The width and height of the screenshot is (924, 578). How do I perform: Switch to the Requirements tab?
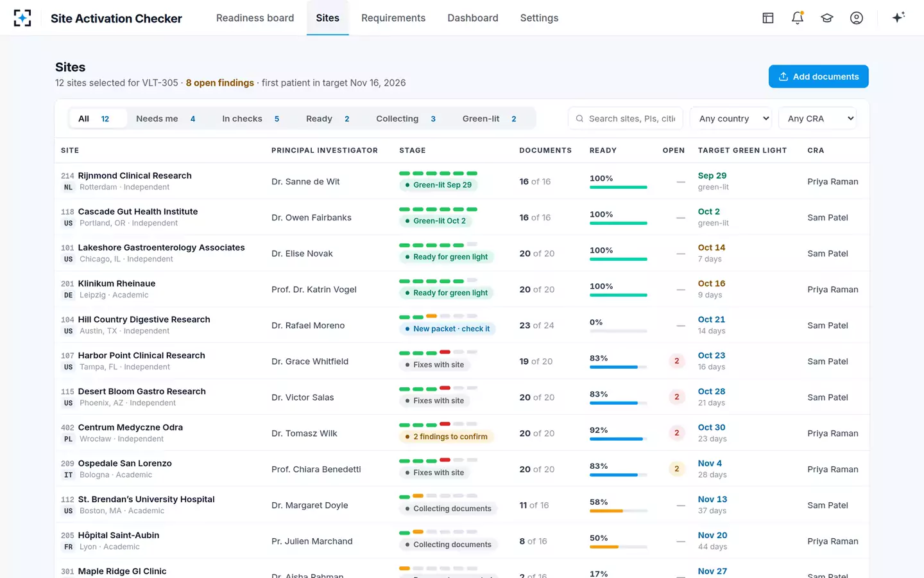393,18
